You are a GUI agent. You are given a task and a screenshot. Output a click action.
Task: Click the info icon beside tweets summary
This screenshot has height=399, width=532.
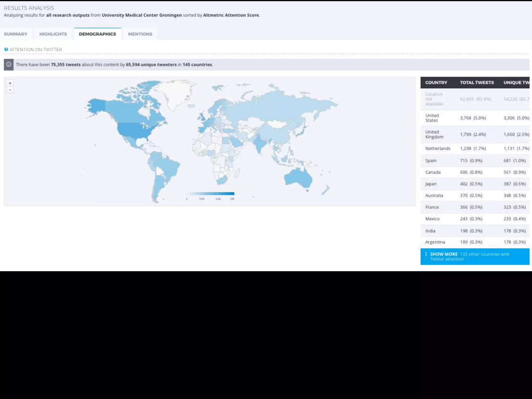coord(9,64)
